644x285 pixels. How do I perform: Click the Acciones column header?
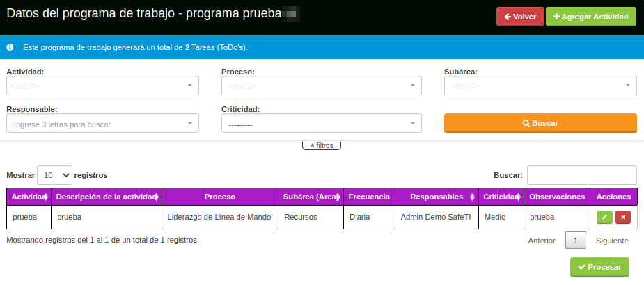pos(613,197)
